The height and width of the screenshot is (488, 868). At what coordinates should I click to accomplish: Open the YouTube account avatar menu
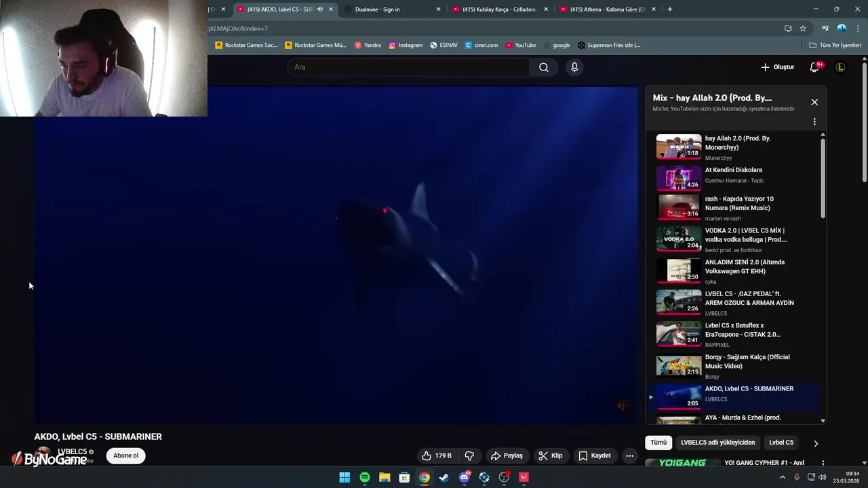click(x=840, y=67)
